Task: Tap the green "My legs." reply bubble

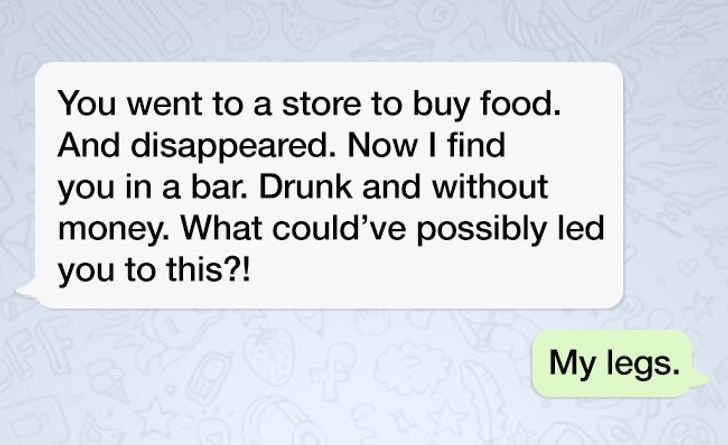Action: [x=613, y=363]
